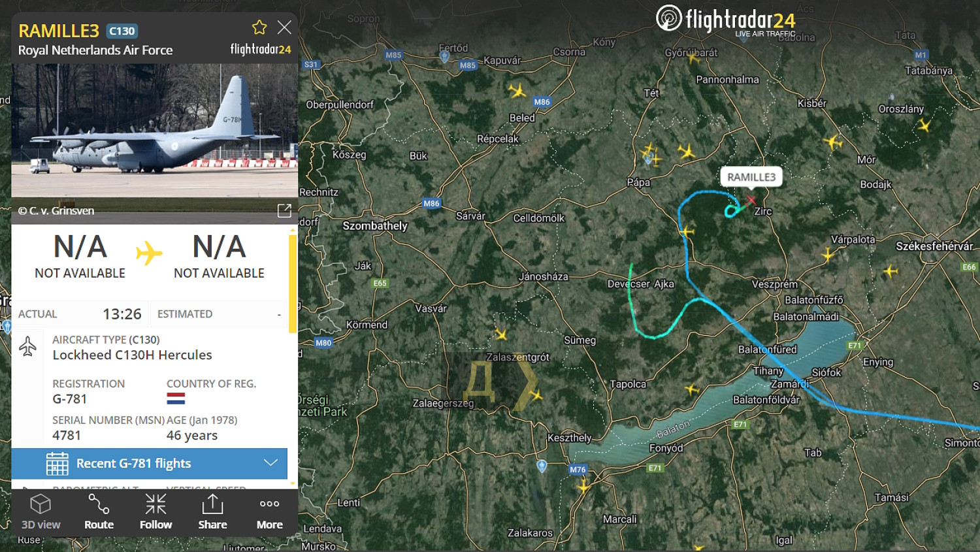Close the RAMILLE3 flight panel
The width and height of the screenshot is (980, 552).
pyautogui.click(x=284, y=27)
